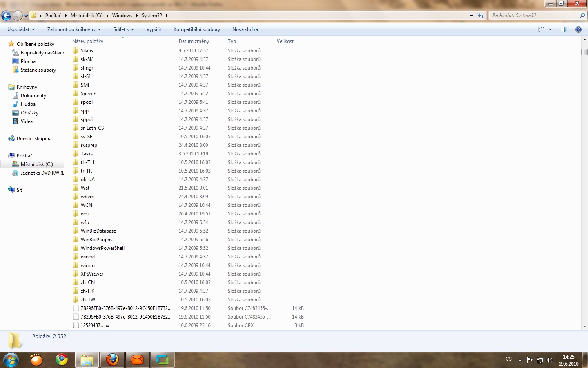Click the Vypálit toolbar button

[154, 29]
